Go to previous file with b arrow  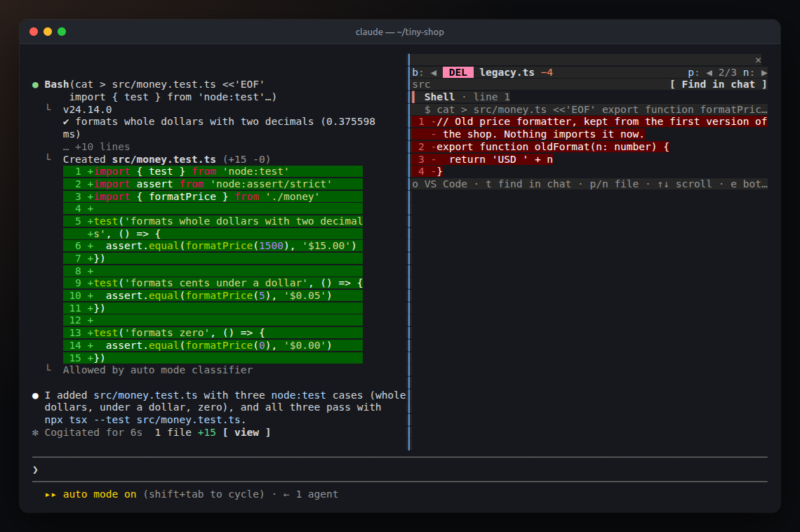tap(433, 72)
